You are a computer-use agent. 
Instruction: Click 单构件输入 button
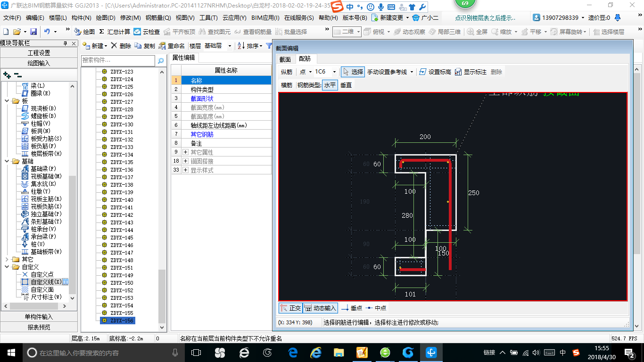coord(39,317)
